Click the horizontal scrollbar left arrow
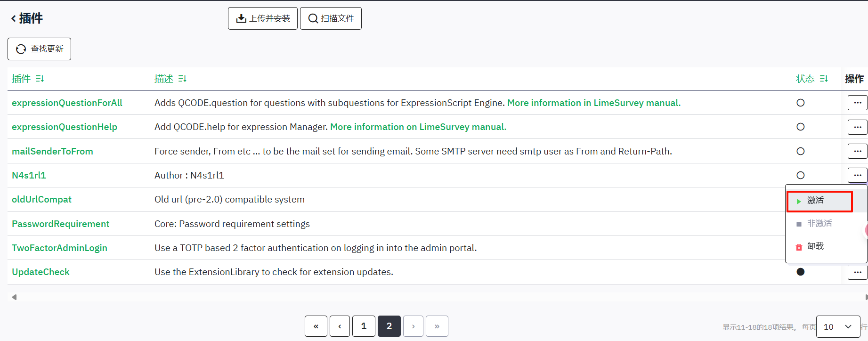The width and height of the screenshot is (868, 341). point(14,297)
